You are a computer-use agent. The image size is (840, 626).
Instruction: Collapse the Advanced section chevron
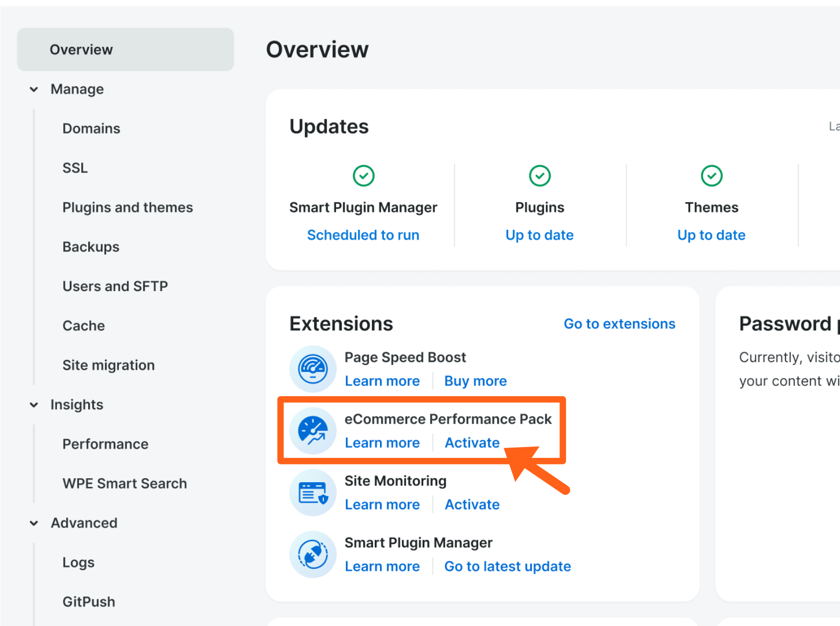pos(34,523)
